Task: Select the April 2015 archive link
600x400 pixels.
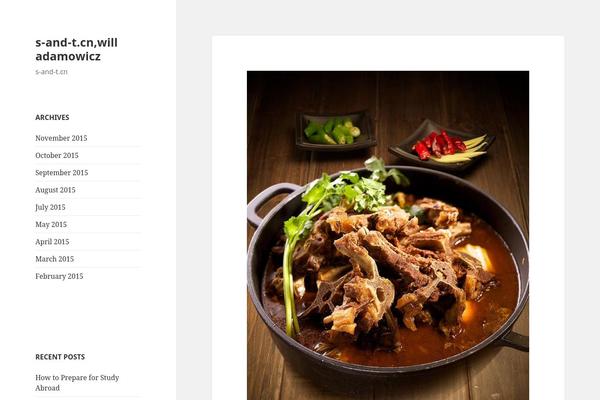Action: click(x=52, y=242)
